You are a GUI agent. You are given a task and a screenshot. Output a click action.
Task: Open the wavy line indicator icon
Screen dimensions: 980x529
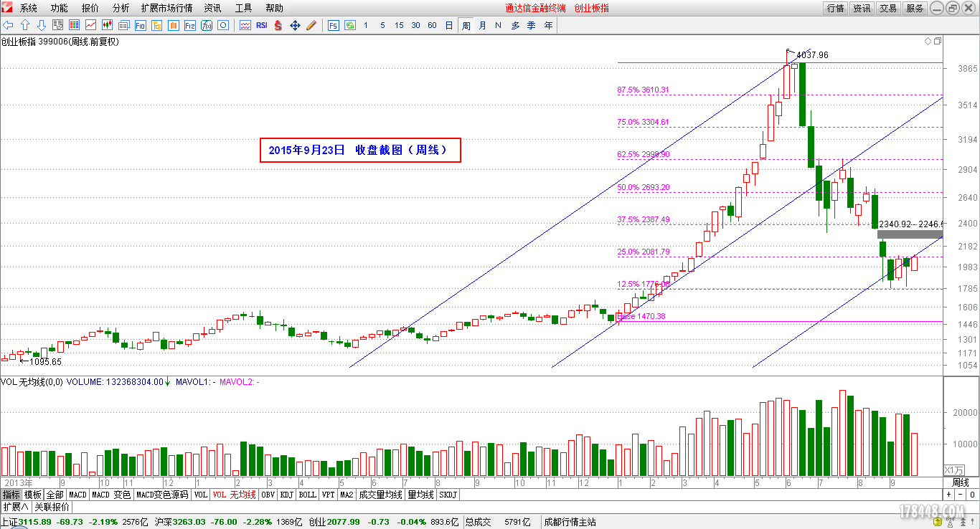[245, 25]
